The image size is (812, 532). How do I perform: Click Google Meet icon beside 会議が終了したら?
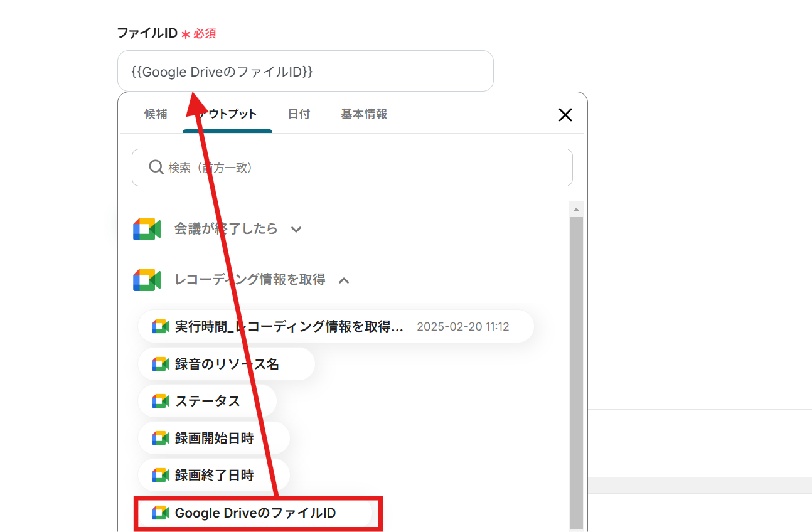[147, 229]
